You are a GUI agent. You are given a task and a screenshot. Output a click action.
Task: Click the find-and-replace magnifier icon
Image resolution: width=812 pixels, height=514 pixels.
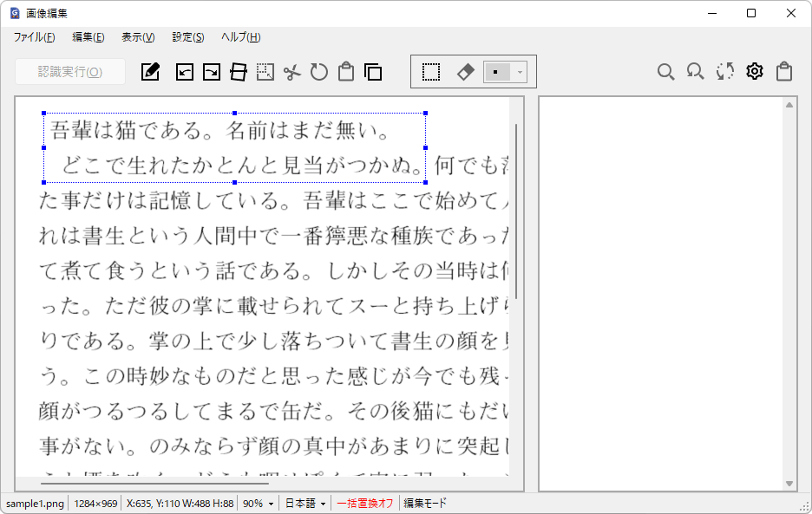(695, 71)
